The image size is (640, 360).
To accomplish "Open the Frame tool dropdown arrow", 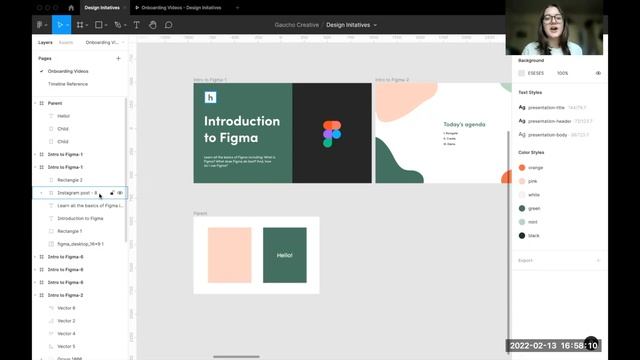I will tap(87, 25).
